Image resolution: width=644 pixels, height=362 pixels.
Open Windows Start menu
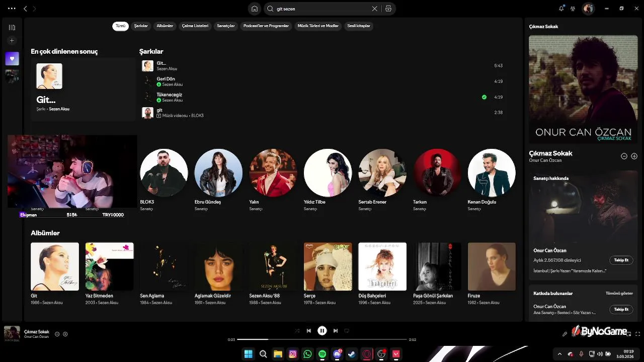248,354
